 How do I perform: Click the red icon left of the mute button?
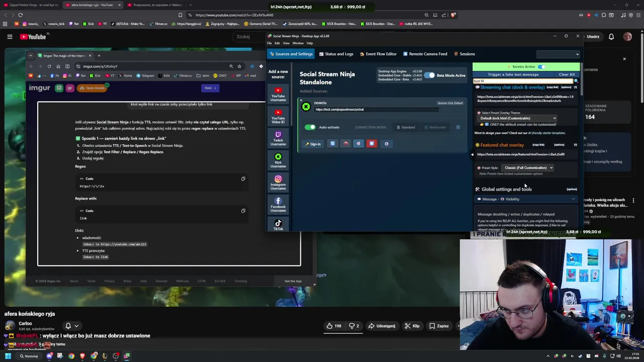[345, 144]
